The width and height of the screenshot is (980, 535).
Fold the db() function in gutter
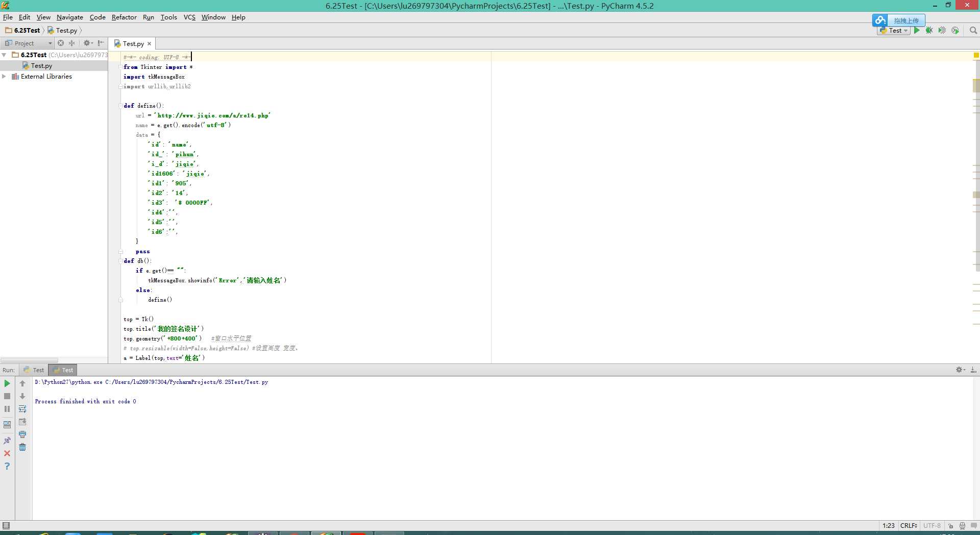point(121,261)
